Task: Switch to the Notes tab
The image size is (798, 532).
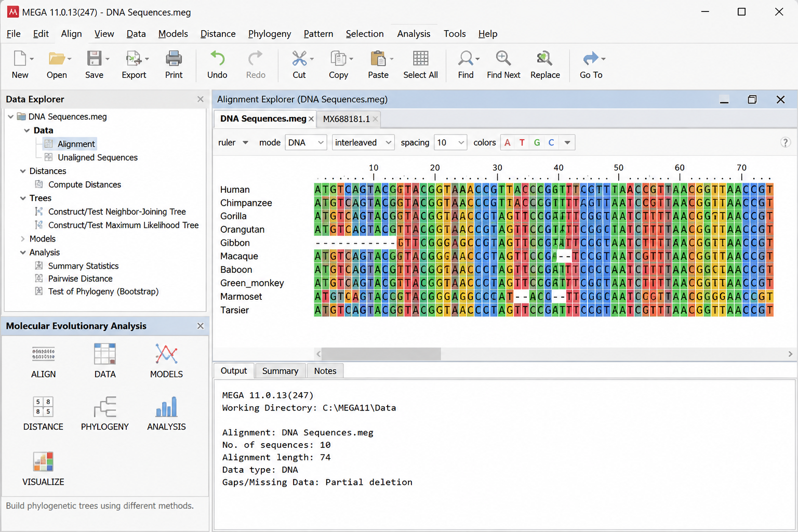Action: tap(325, 371)
